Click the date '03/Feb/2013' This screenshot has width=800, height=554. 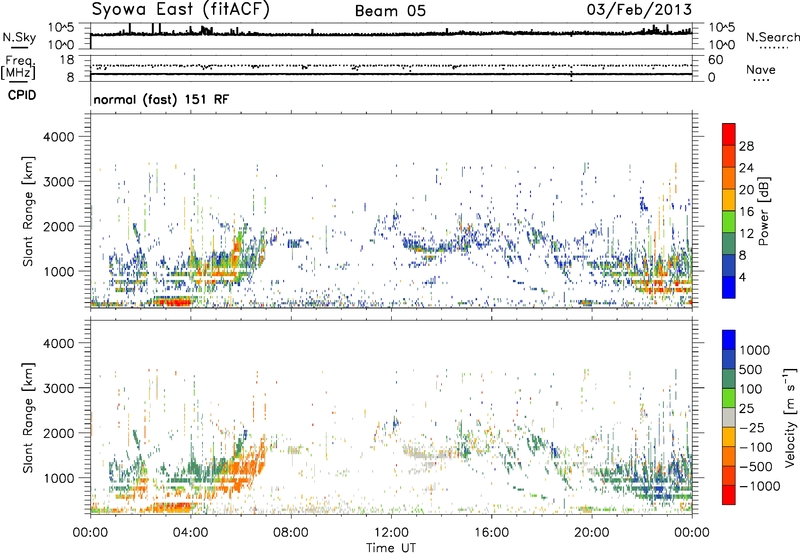click(x=639, y=9)
